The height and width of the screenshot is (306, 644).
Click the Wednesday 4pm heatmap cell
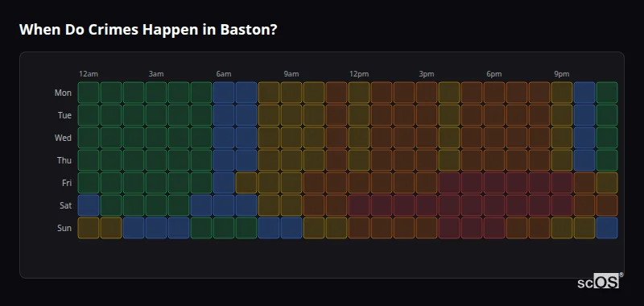(x=449, y=138)
